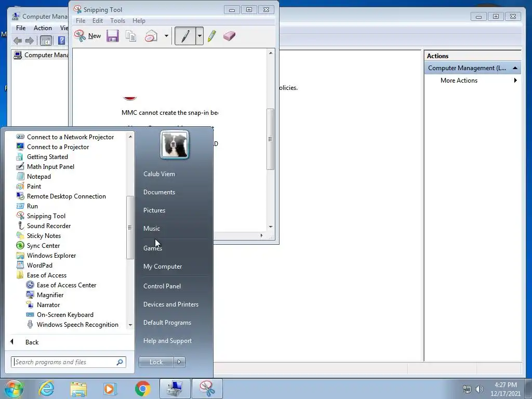532x399 pixels.
Task: Collapse Computer Management actions section
Action: 515,68
